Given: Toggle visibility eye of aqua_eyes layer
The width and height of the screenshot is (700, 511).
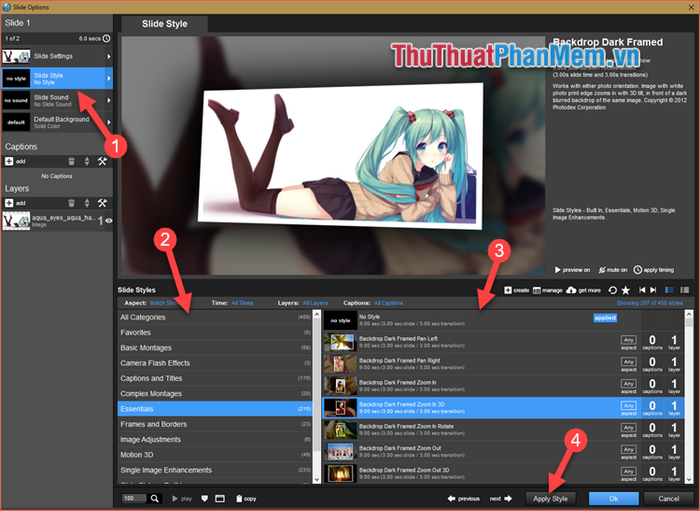Looking at the screenshot, I should (108, 220).
